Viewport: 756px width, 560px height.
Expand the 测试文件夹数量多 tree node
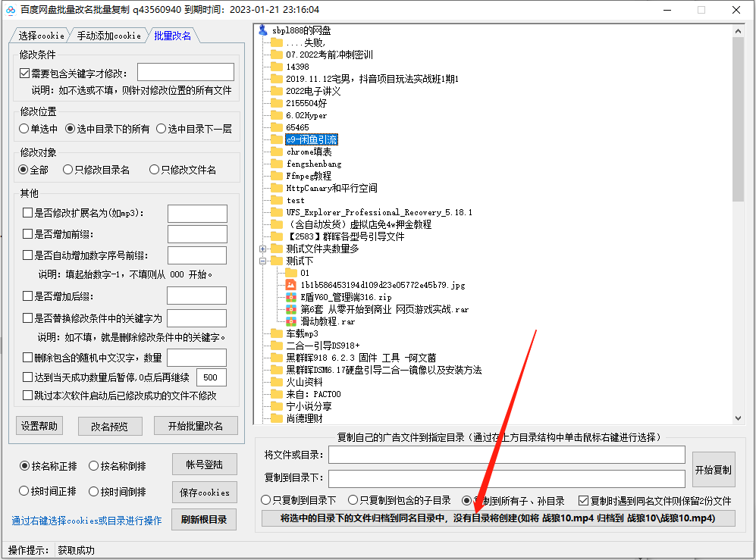click(x=264, y=247)
